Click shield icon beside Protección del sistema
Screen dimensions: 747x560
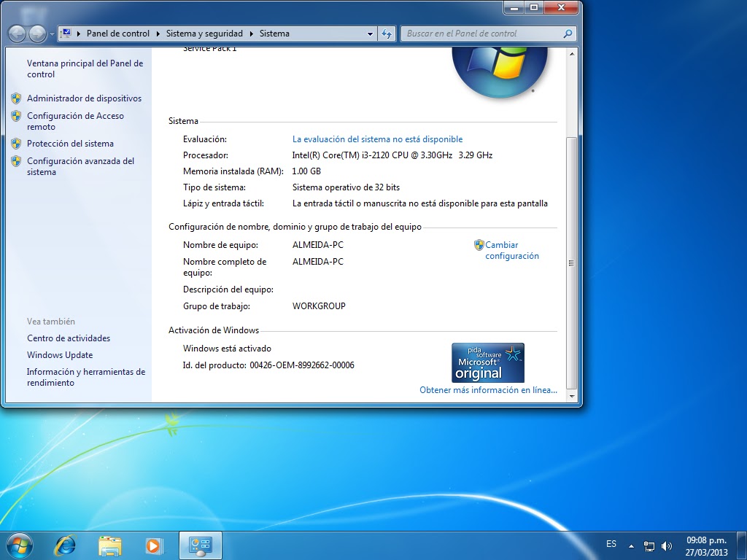click(x=16, y=144)
